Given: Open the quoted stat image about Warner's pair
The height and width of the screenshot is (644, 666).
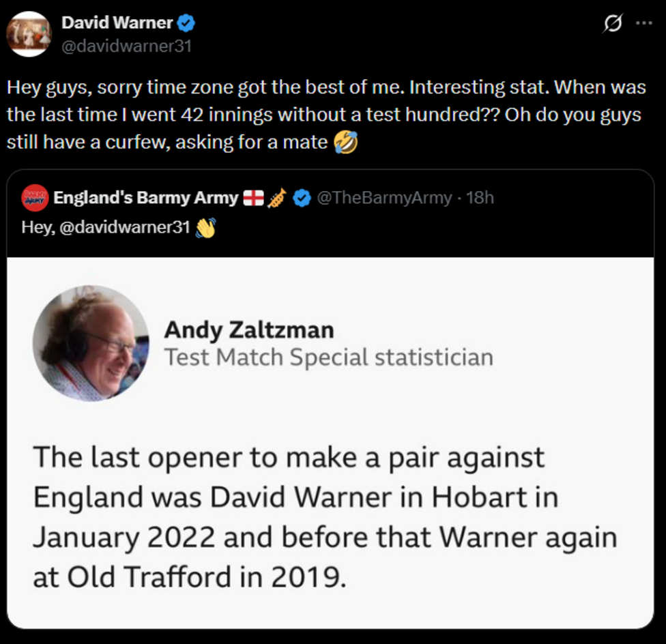Looking at the screenshot, I should coord(330,443).
